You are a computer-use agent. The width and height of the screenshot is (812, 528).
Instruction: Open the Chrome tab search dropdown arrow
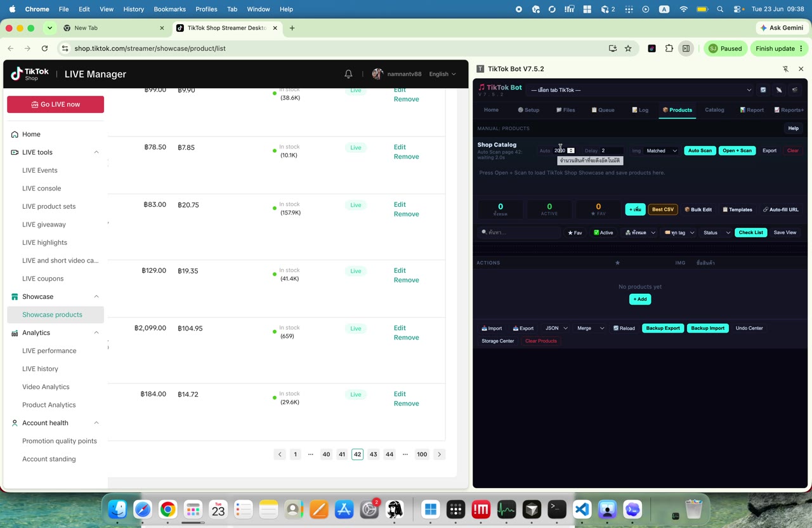pos(49,28)
